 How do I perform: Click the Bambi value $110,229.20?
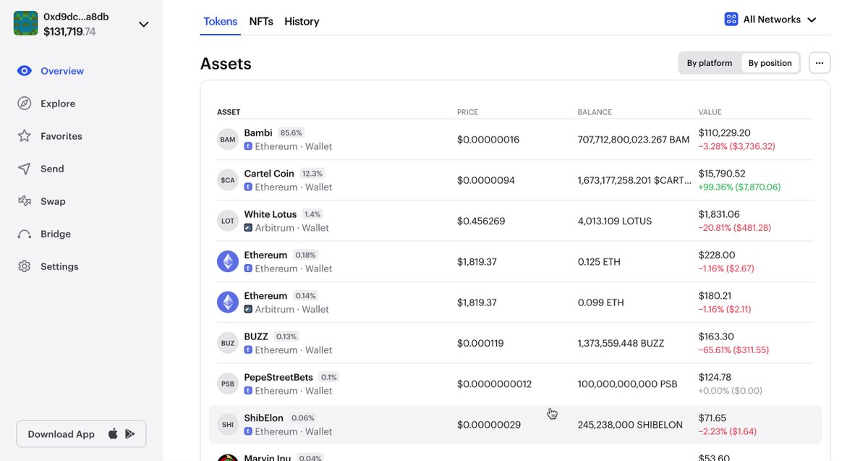click(x=725, y=133)
